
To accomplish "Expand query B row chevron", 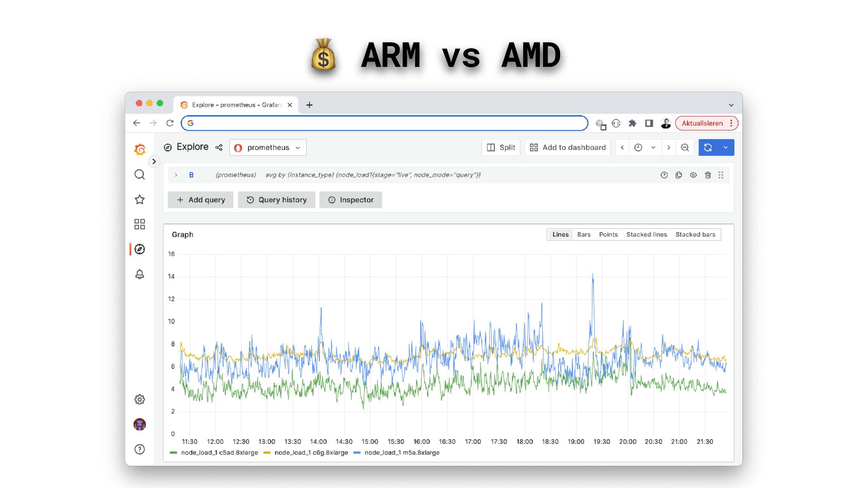I will (176, 175).
